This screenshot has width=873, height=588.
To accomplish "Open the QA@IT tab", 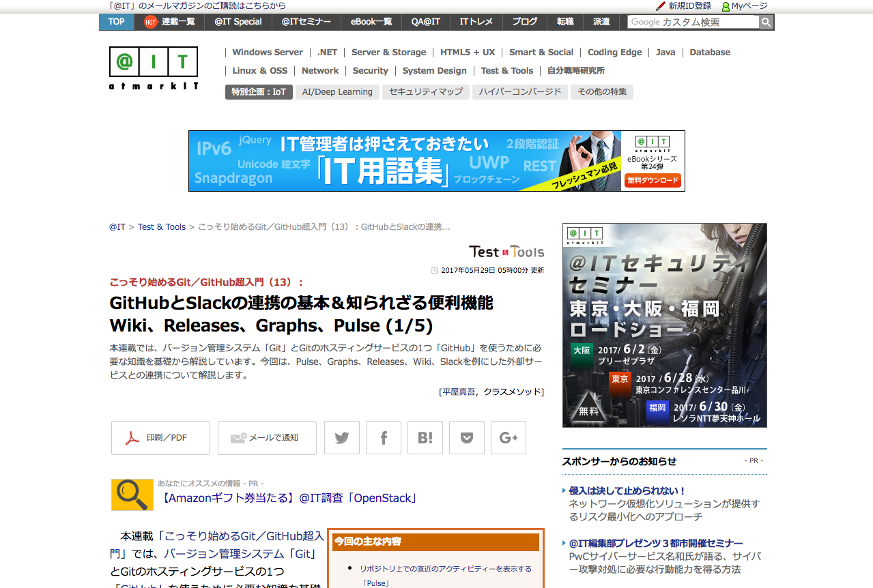I will click(x=426, y=22).
